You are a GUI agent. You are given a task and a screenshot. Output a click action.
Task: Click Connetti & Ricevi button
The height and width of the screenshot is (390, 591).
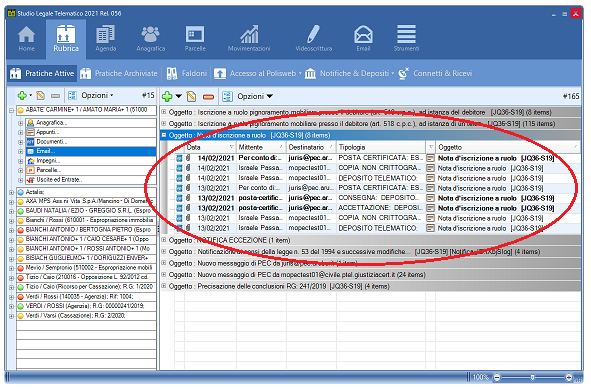point(435,73)
